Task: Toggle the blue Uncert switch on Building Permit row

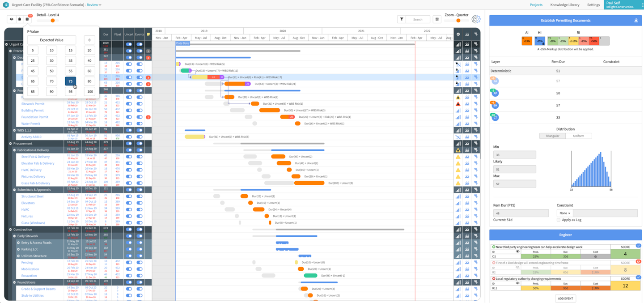Action: point(129,110)
